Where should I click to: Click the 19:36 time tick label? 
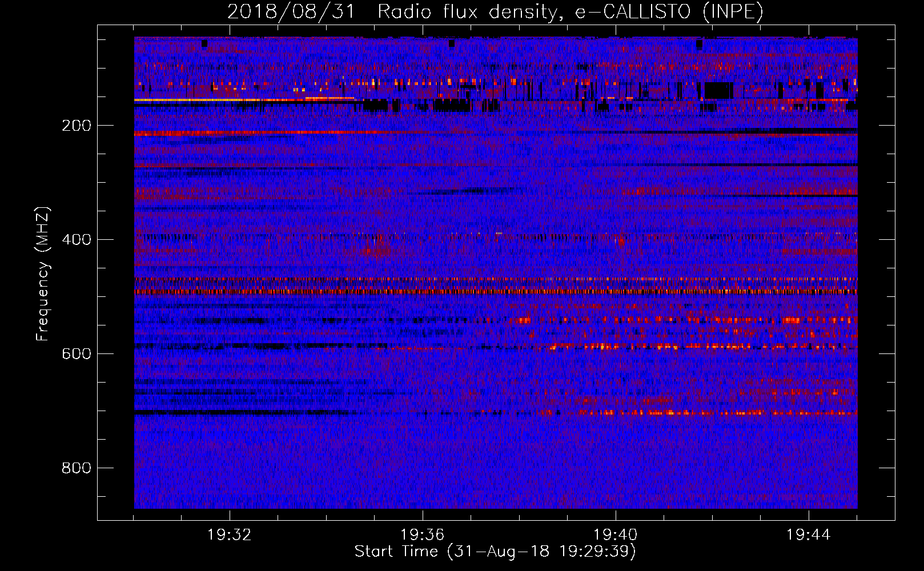coord(422,535)
